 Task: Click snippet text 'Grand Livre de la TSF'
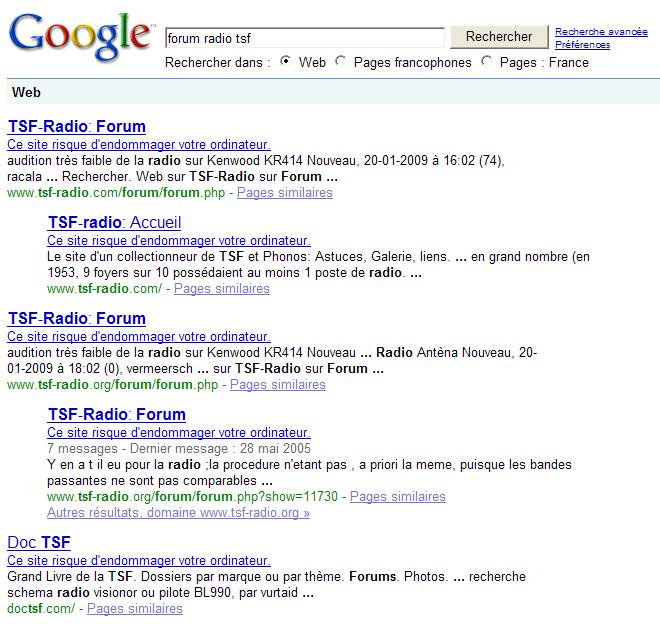click(70, 577)
